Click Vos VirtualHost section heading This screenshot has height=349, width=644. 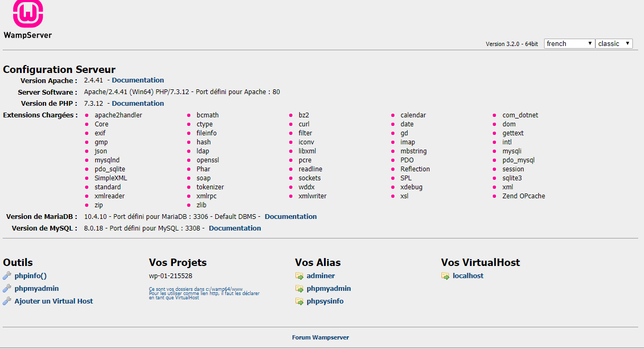[x=481, y=262]
